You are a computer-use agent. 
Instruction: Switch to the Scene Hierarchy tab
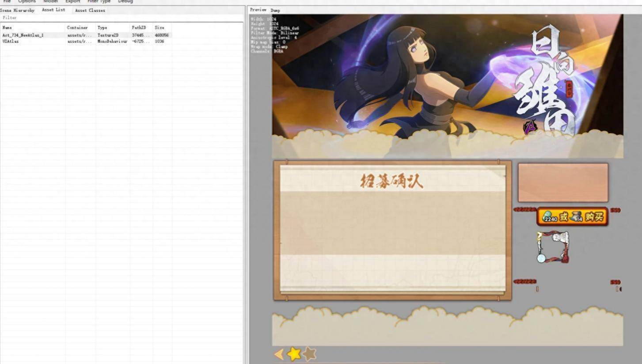click(x=17, y=10)
